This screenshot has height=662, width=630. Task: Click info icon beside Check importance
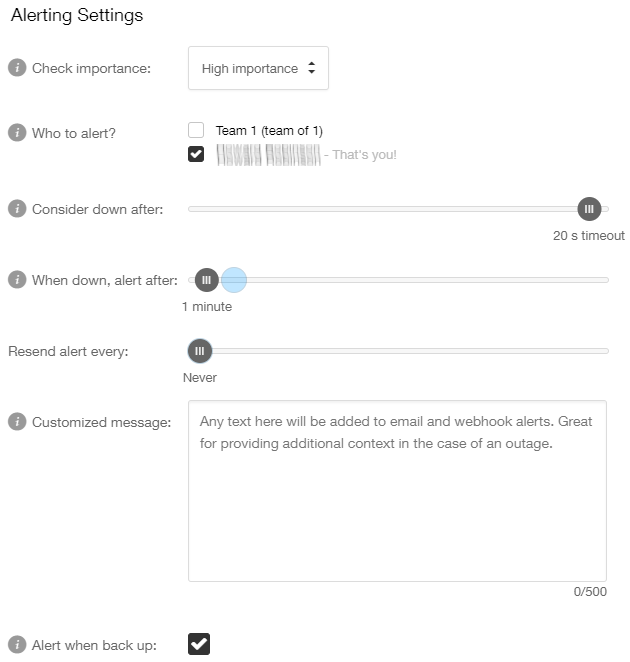tap(17, 68)
